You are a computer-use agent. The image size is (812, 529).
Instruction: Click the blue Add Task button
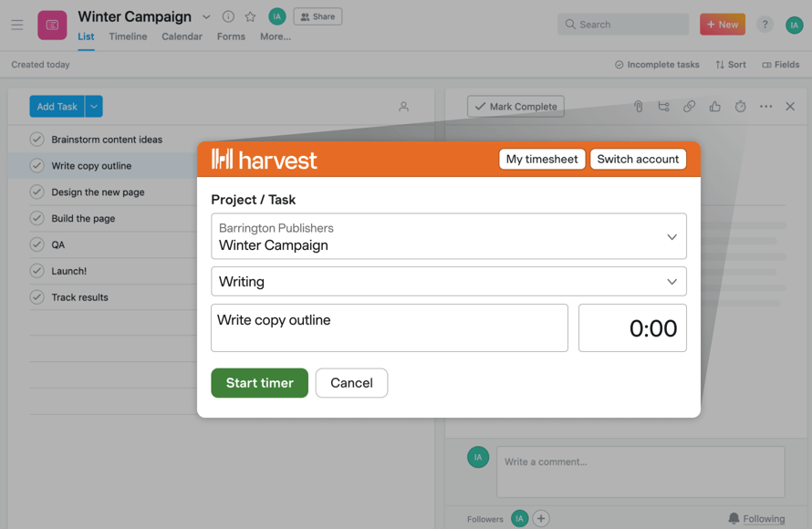pyautogui.click(x=57, y=107)
